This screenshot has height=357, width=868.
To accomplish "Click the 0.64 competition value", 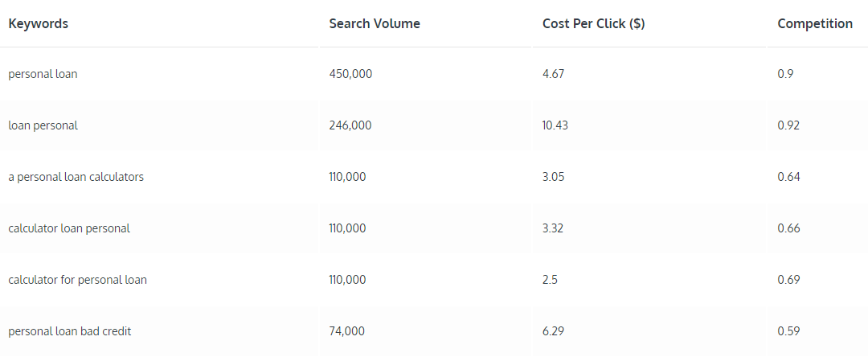I will coord(789,177).
